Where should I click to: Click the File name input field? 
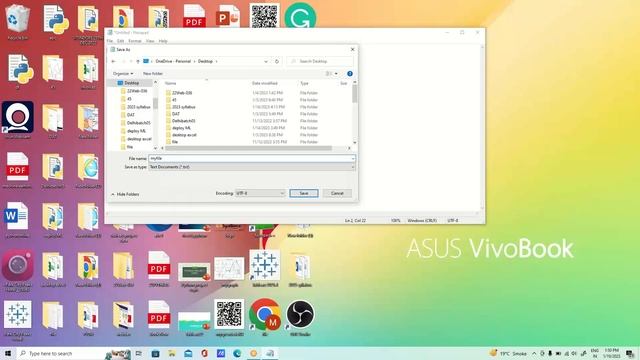(x=251, y=158)
